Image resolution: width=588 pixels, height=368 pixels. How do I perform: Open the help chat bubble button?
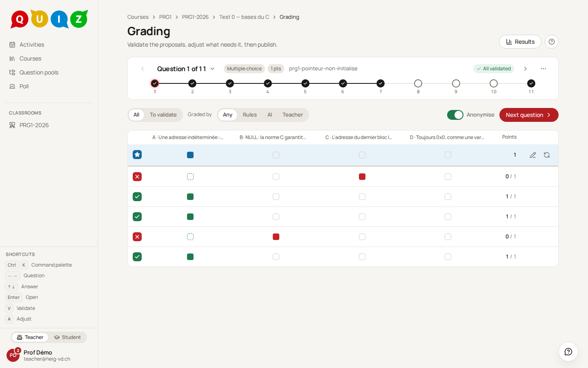click(568, 352)
